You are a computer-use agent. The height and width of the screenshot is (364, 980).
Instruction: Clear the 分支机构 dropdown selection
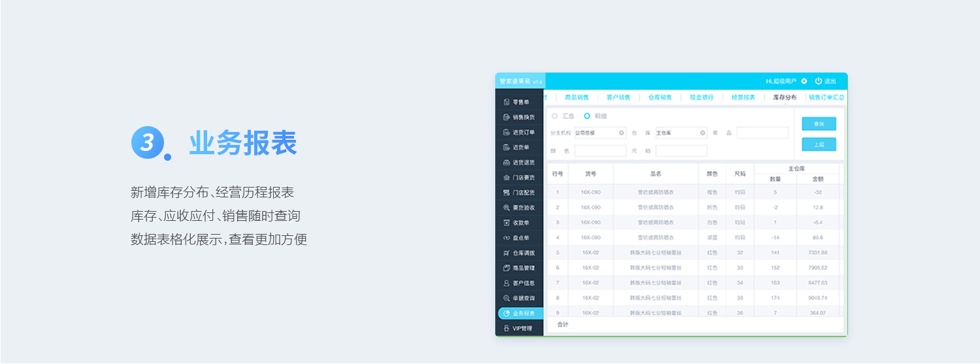pos(622,133)
